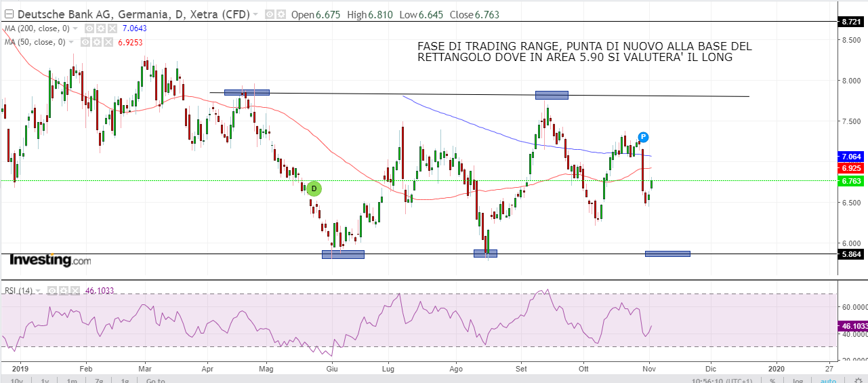Click the Giu label on the time axis

point(332,369)
